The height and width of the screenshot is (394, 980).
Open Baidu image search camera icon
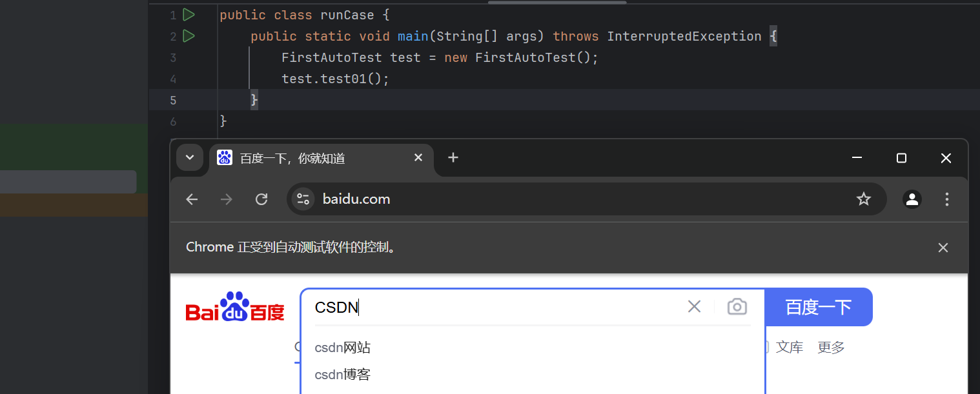click(737, 307)
